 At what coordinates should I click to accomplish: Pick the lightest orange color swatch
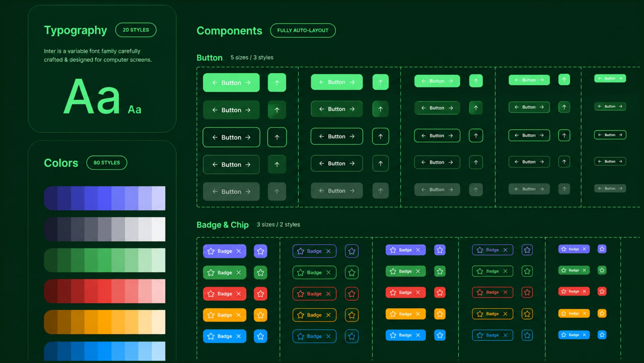(x=158, y=322)
